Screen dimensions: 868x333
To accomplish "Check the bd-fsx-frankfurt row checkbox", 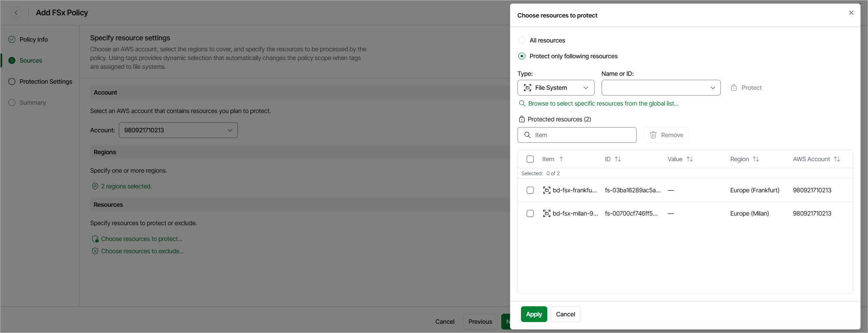I will pos(530,190).
